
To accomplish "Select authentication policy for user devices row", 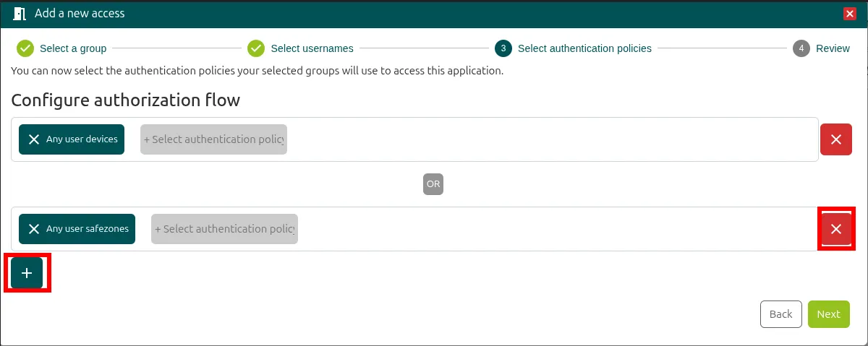I will [213, 139].
